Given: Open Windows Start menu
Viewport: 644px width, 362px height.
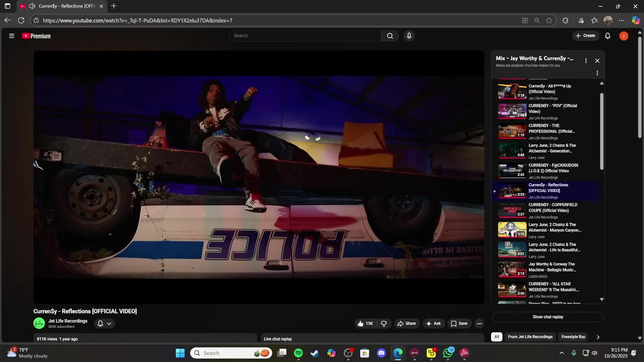Looking at the screenshot, I should pos(180,353).
